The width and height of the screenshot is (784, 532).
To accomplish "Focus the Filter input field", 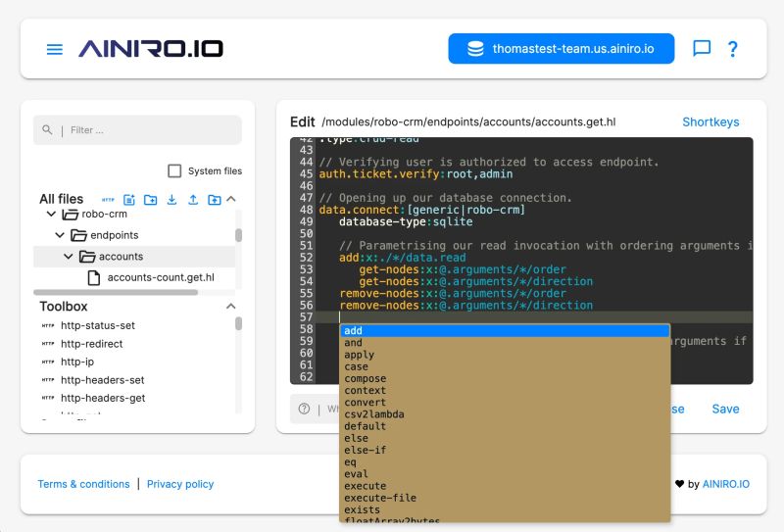I will (x=137, y=130).
